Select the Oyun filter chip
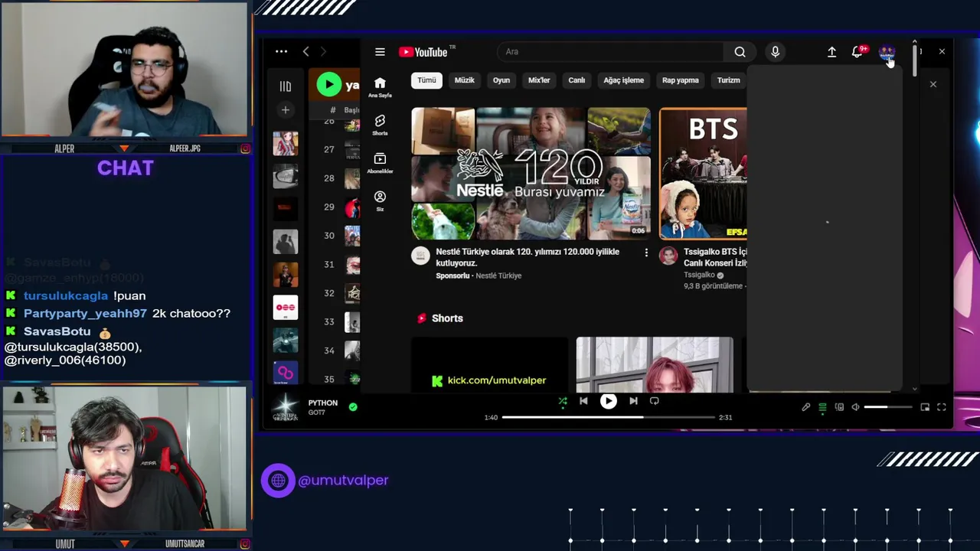Viewport: 980px width, 551px height. point(501,80)
